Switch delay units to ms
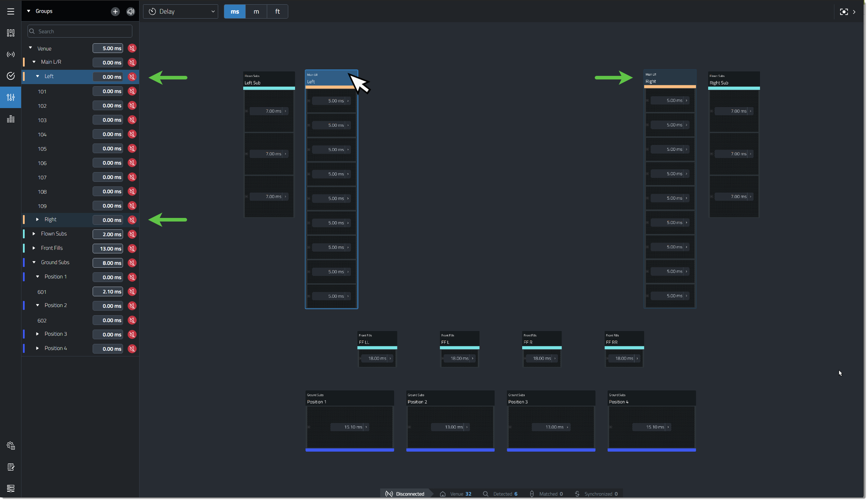The height and width of the screenshot is (501, 868). (x=235, y=11)
